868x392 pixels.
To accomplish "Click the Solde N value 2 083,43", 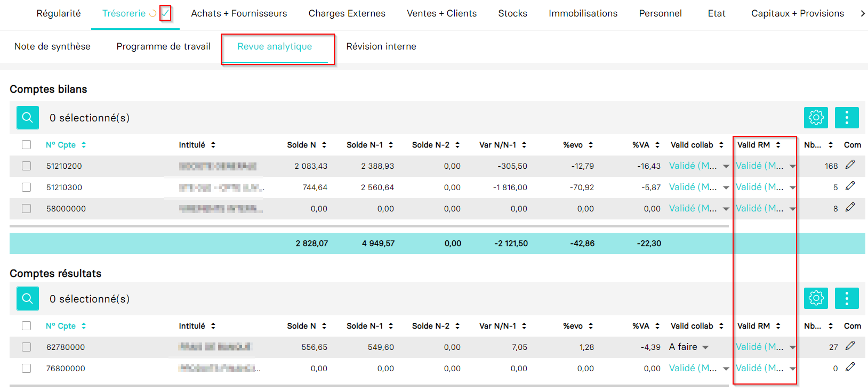I will [311, 166].
